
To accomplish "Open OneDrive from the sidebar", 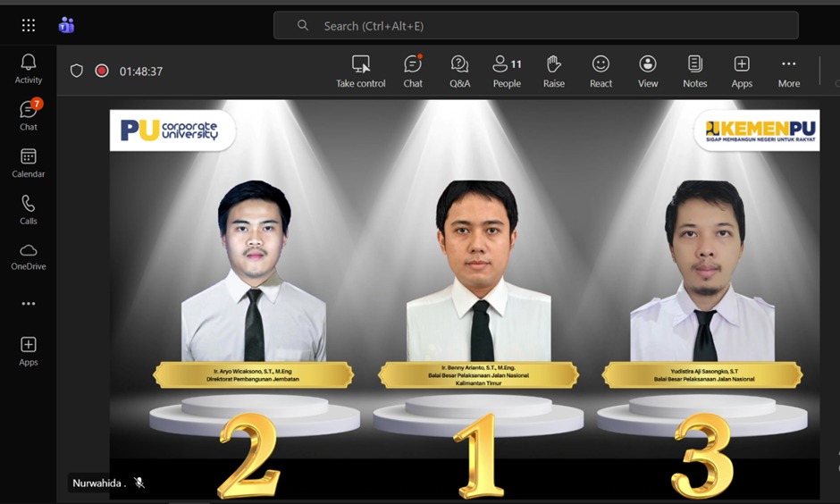I will (x=29, y=256).
